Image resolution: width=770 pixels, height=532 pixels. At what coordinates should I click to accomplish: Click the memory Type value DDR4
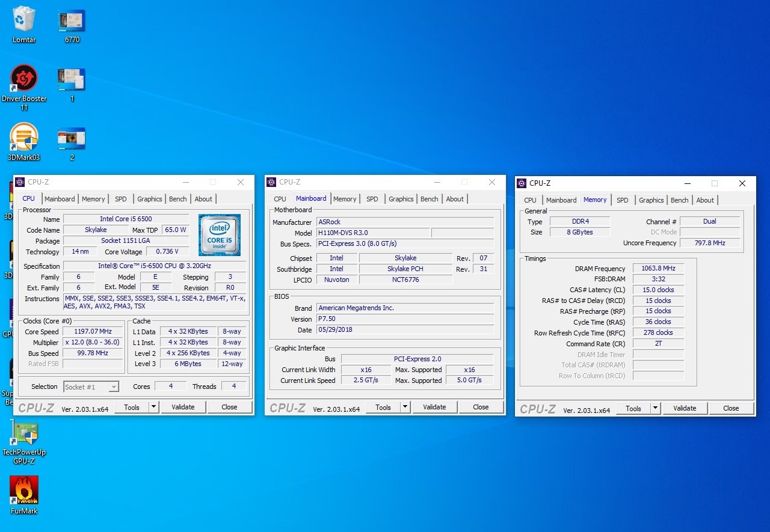click(x=580, y=221)
